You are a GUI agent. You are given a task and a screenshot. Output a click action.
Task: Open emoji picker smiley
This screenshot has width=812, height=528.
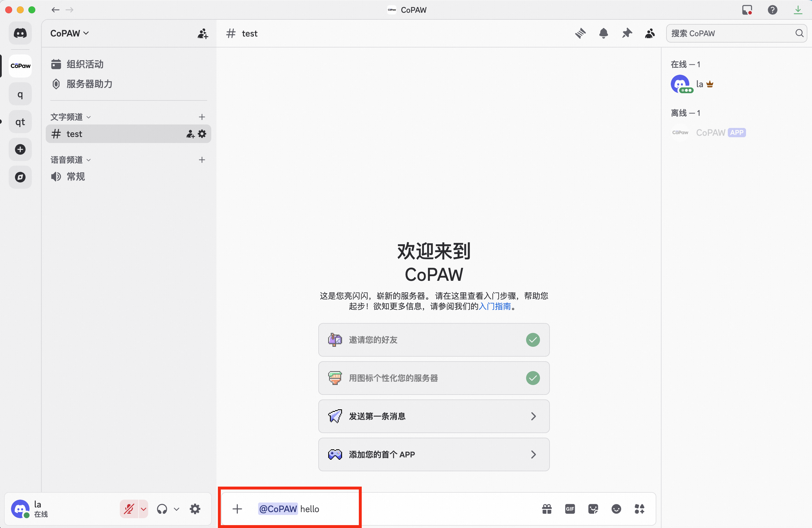coord(616,509)
